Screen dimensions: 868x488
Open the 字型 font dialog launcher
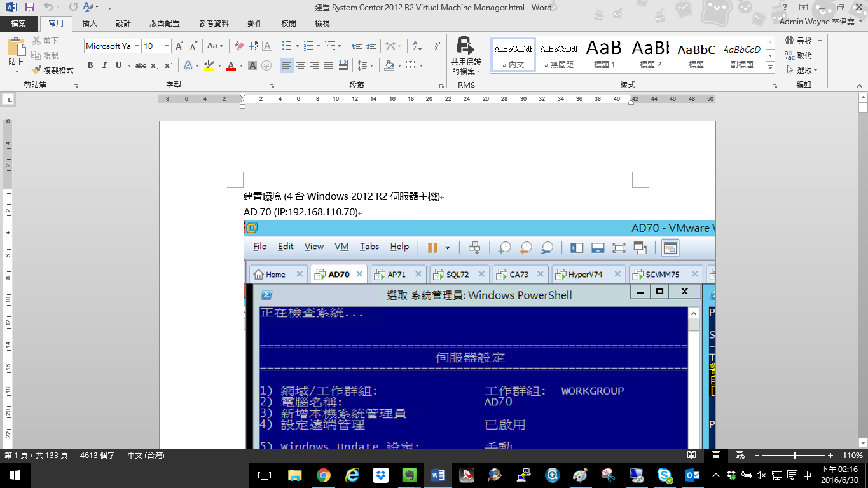(x=272, y=85)
